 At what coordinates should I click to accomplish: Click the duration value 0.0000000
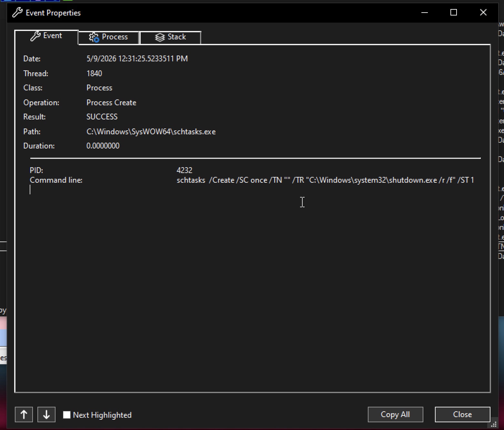click(x=103, y=146)
